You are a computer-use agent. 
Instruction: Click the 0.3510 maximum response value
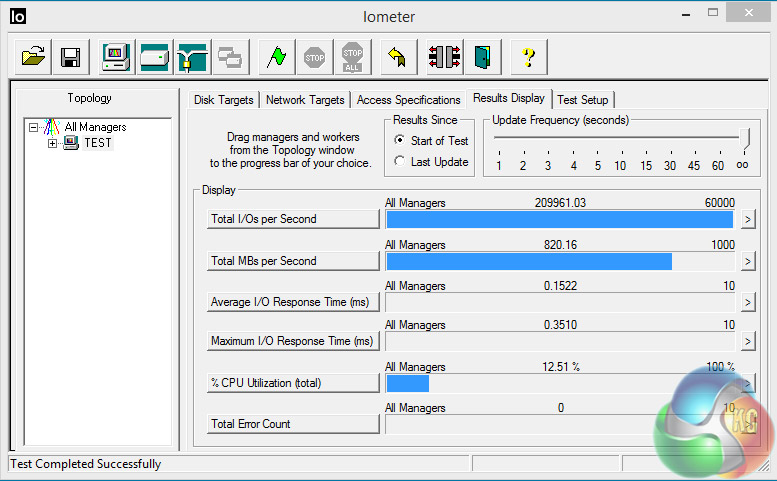coord(560,324)
